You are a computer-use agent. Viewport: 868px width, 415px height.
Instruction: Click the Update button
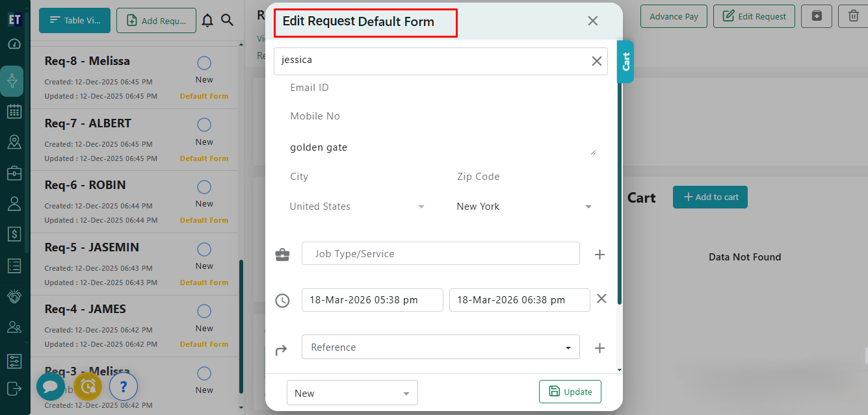coord(570,392)
